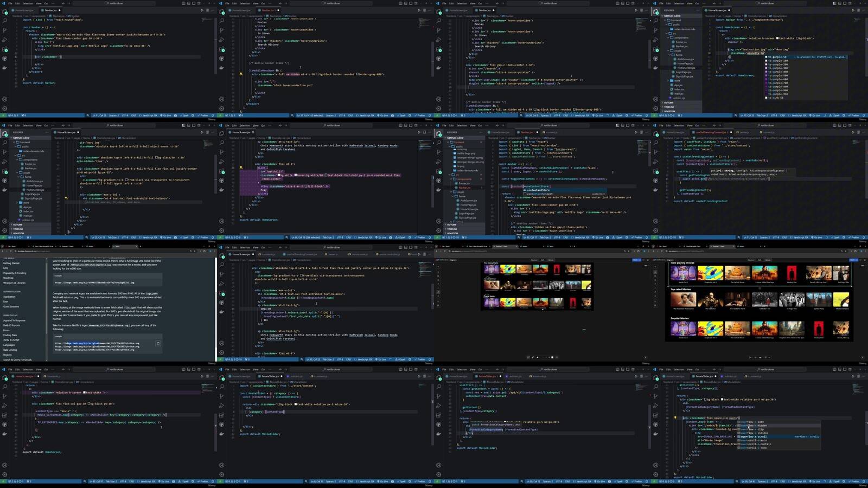
Task: Click the lightbulb beside the isMobileMenuOpen code
Action: [x=241, y=74]
